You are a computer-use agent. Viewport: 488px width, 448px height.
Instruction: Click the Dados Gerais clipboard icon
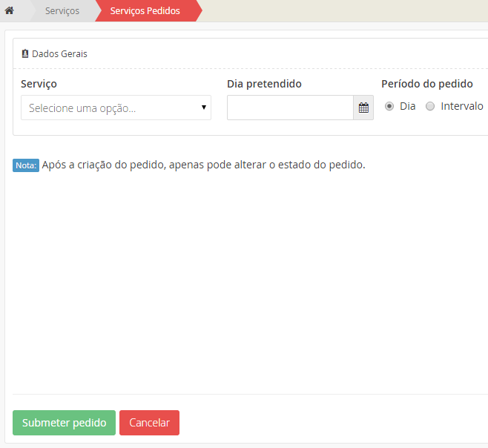click(x=25, y=53)
